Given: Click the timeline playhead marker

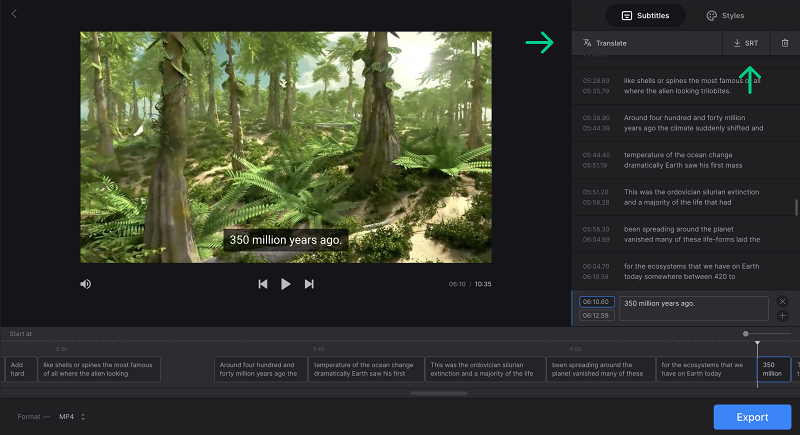Looking at the screenshot, I should (x=757, y=344).
